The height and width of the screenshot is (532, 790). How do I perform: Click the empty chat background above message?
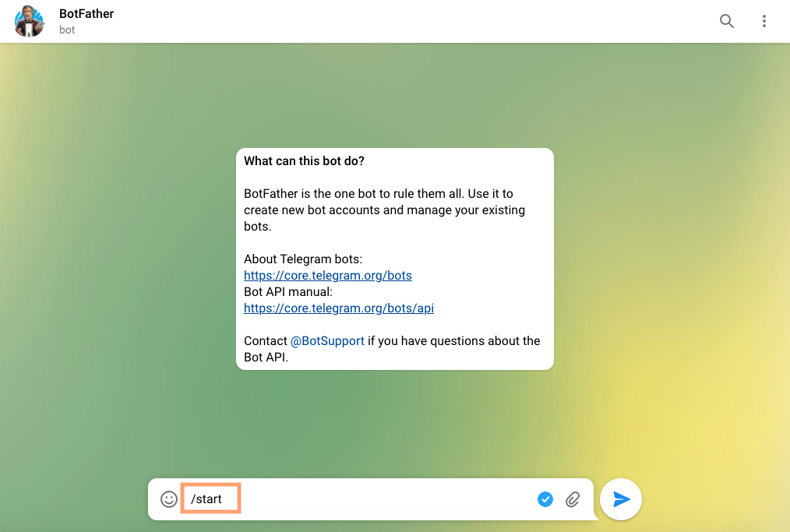[395, 96]
